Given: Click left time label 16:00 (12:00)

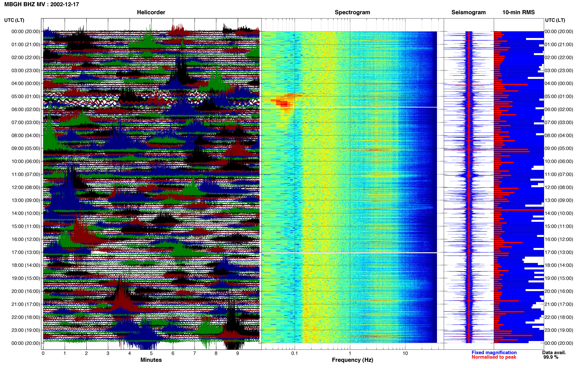Looking at the screenshot, I should click(x=26, y=239).
